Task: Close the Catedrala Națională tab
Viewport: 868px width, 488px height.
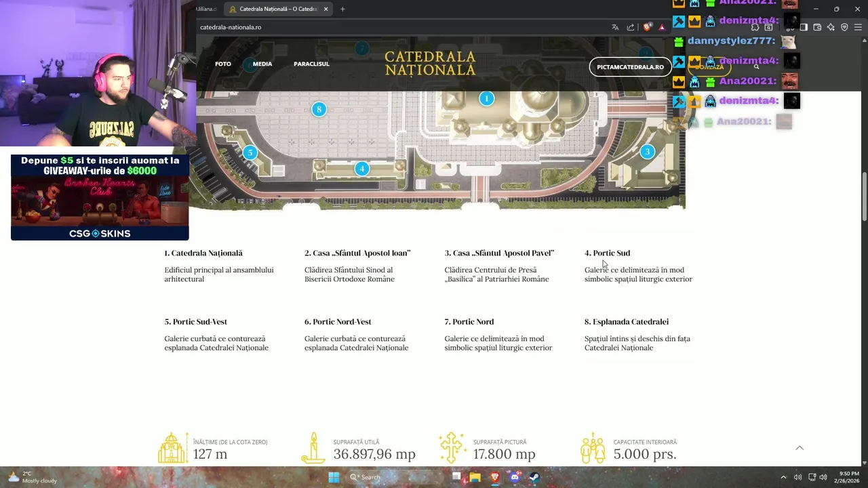Action: pyautogui.click(x=326, y=9)
